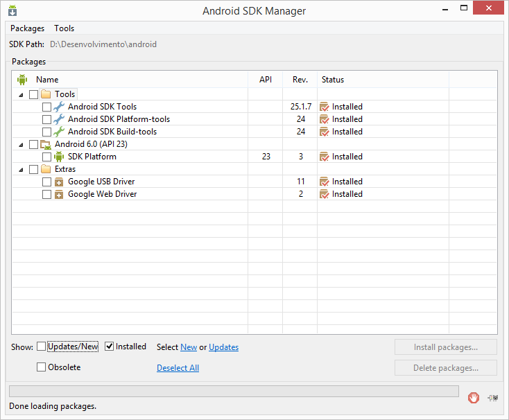Collapse the Tools tree group

[20, 94]
